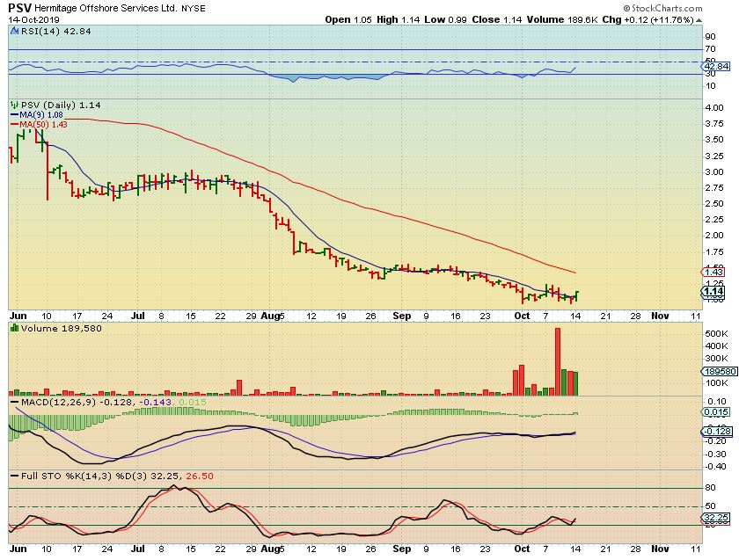Screen dimensions: 739x560
Task: Click the green 0.015 histogram value in MACD legend
Action: (x=193, y=403)
